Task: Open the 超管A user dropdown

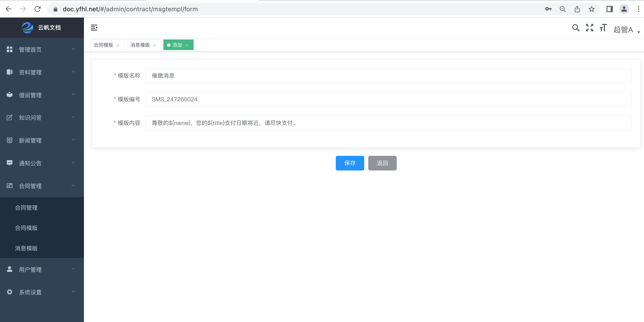Action: pos(627,30)
